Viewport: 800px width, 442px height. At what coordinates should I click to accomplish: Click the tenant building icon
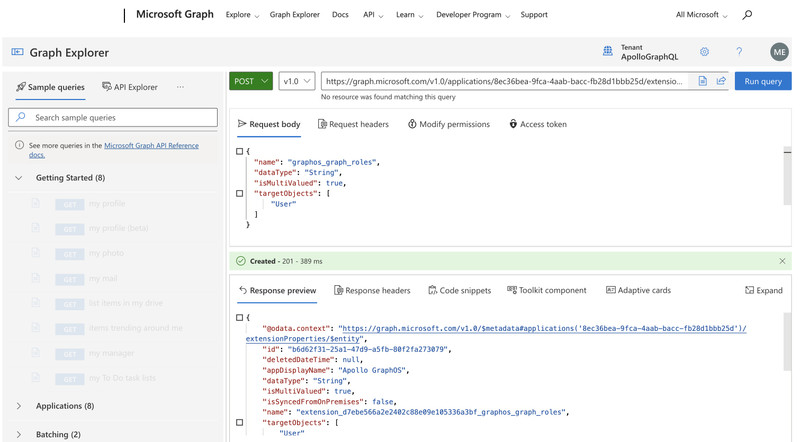point(608,51)
